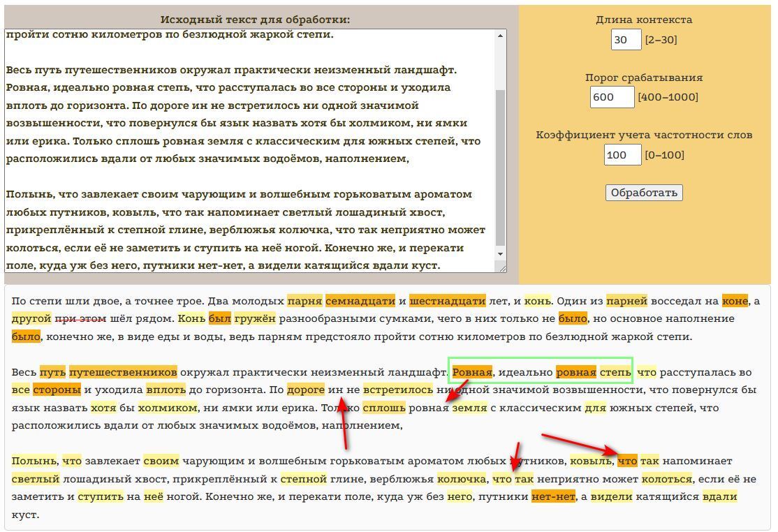Viewport: 778px width, 532px height.
Task: Click highlighted word коне in results
Action: 735,301
